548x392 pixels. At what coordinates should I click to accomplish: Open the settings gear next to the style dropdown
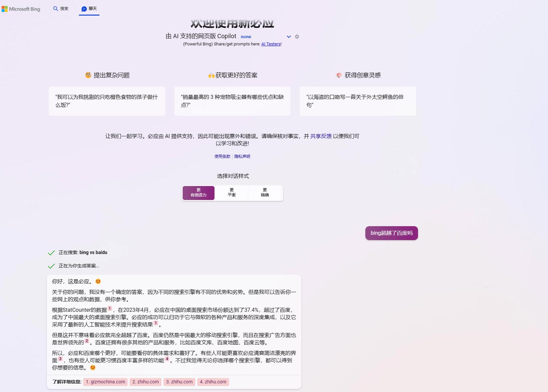pos(297,36)
